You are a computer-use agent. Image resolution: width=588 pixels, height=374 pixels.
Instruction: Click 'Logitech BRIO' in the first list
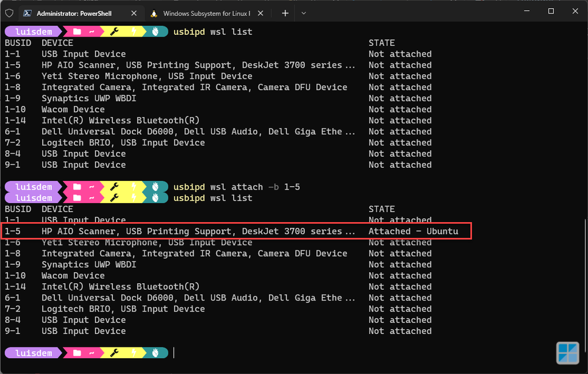(x=76, y=143)
